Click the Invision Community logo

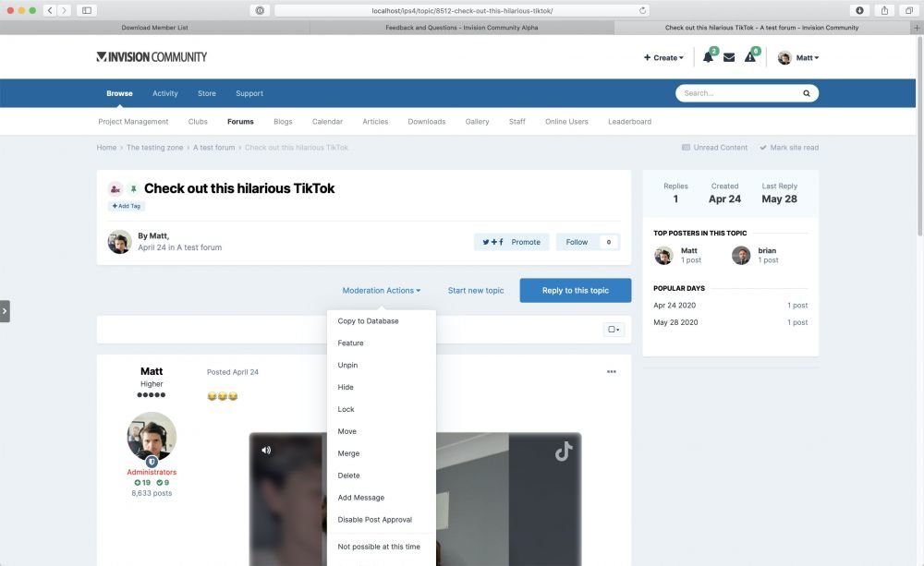(152, 56)
